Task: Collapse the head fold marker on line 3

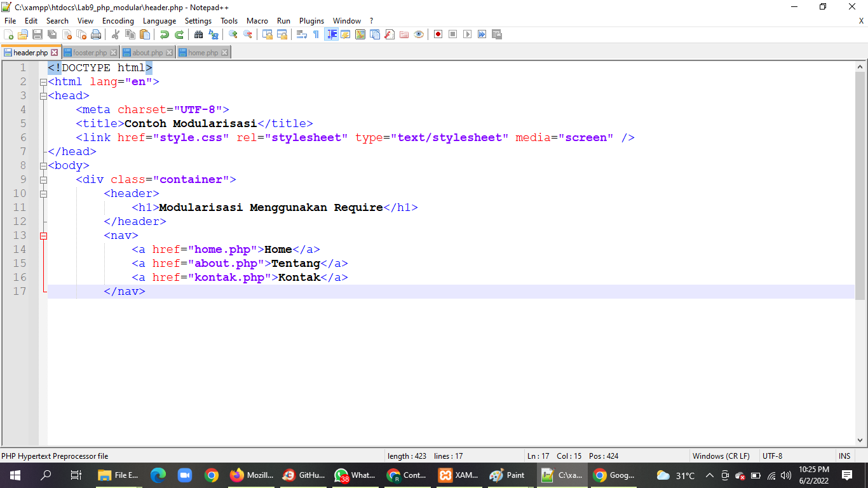Action: point(43,96)
